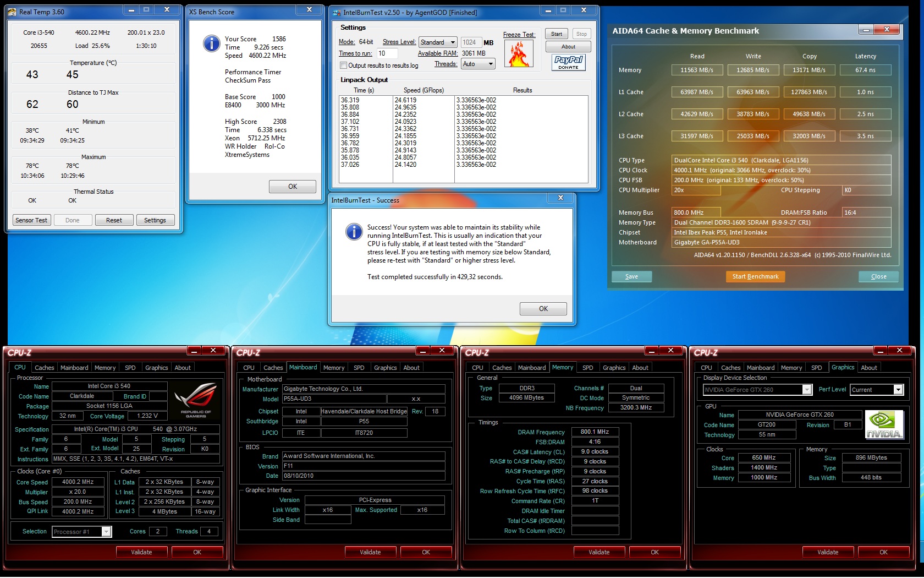Viewport: 924px width, 578px height.
Task: Click the Republic of Gamers logo in CPU-Z
Action: point(196,400)
